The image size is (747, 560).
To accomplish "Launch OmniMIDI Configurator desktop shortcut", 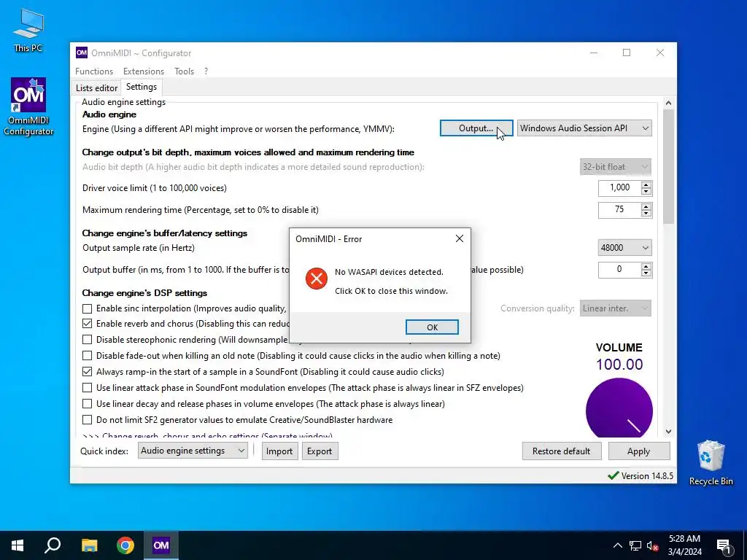I will point(28,106).
